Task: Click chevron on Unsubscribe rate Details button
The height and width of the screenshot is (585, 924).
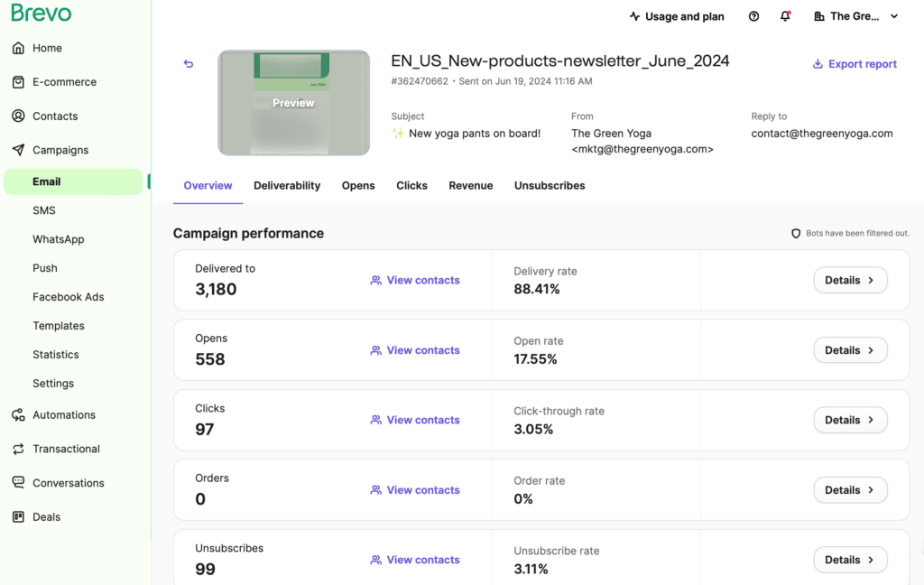Action: click(x=871, y=560)
